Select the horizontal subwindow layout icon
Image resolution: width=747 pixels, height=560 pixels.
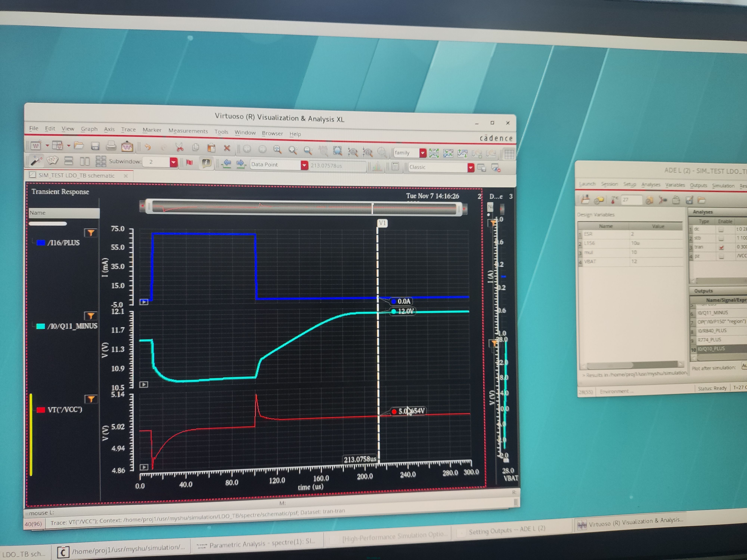(69, 161)
